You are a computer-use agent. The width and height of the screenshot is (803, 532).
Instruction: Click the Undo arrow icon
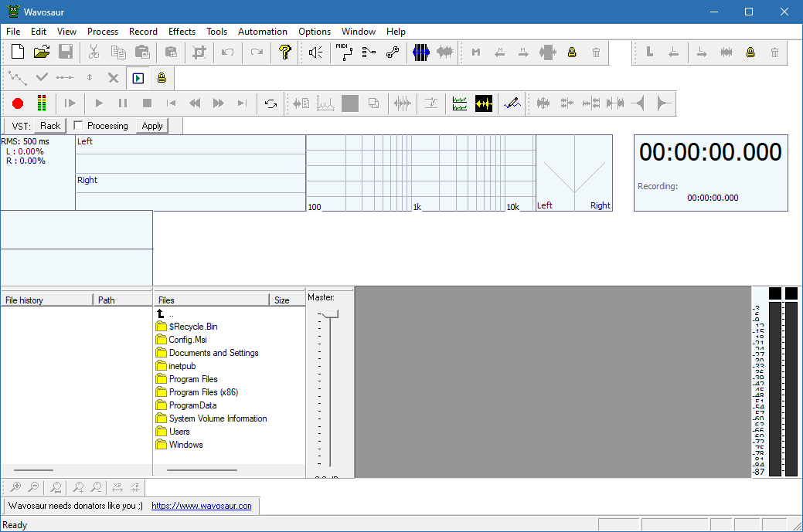click(227, 52)
